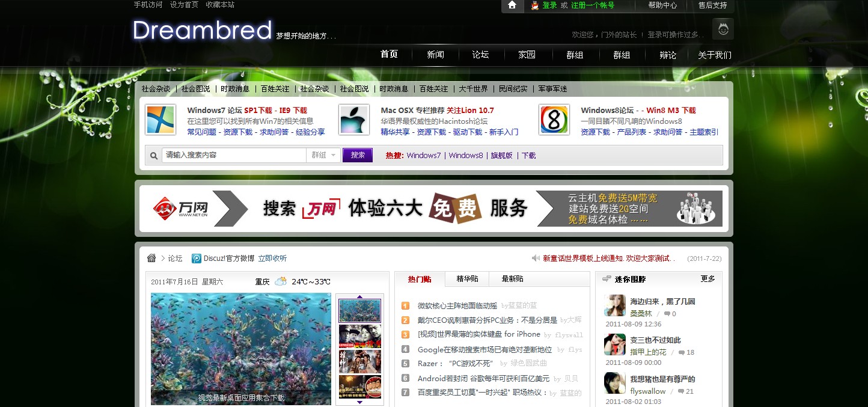Click the 旗舰版 hot search link

pos(501,155)
